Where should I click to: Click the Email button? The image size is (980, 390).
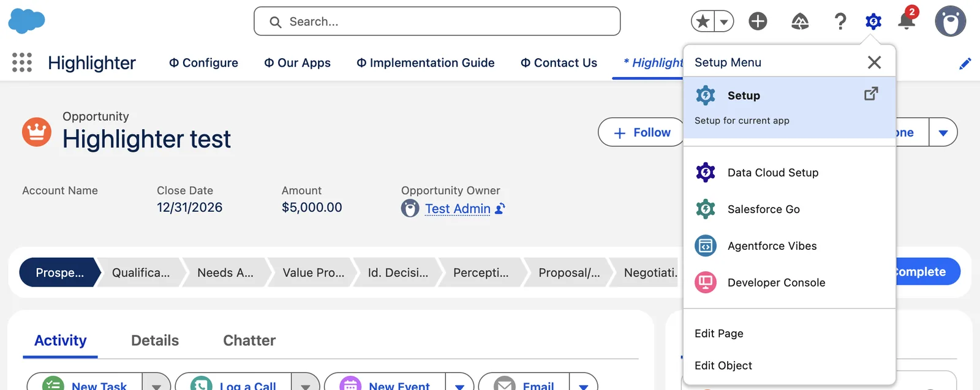pos(524,382)
